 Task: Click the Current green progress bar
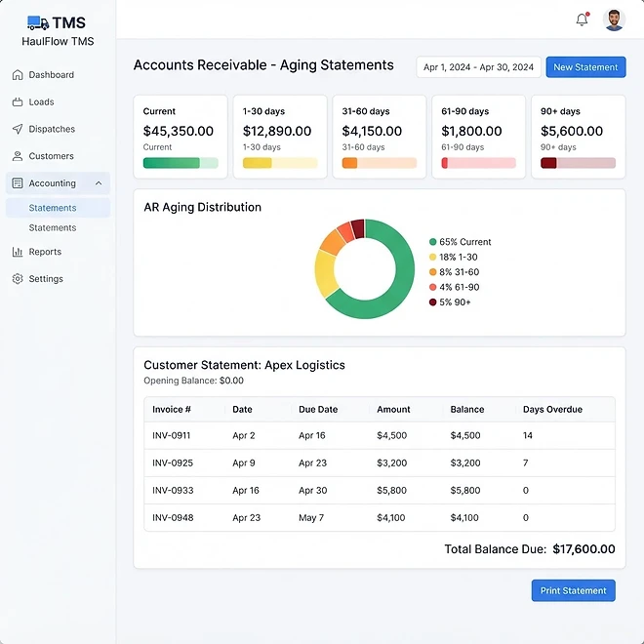[x=181, y=163]
